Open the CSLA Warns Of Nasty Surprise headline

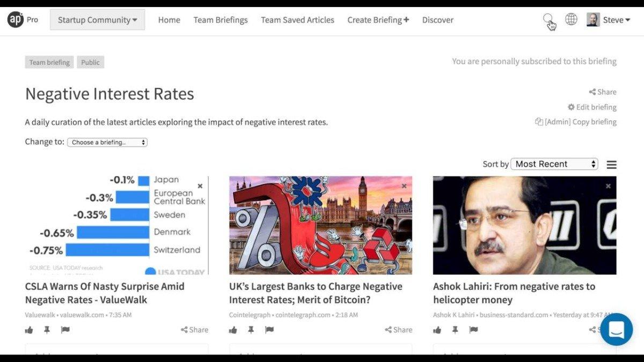pos(105,293)
